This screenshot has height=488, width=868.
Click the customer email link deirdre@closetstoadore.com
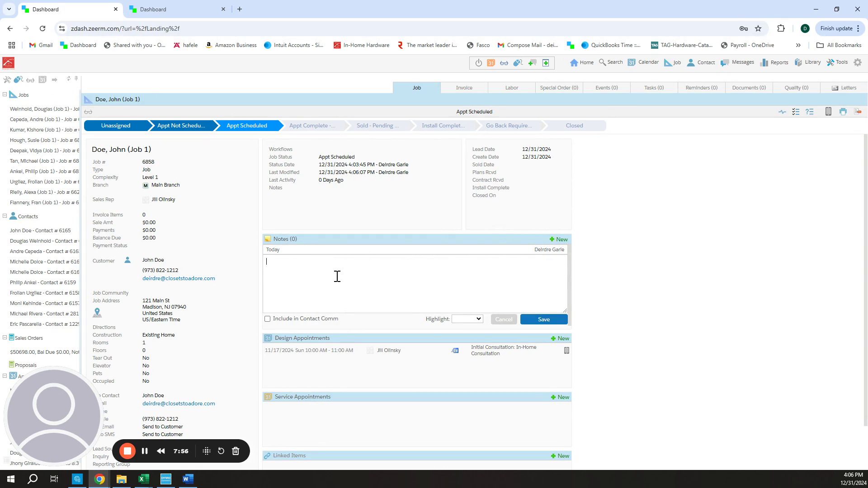click(x=179, y=278)
